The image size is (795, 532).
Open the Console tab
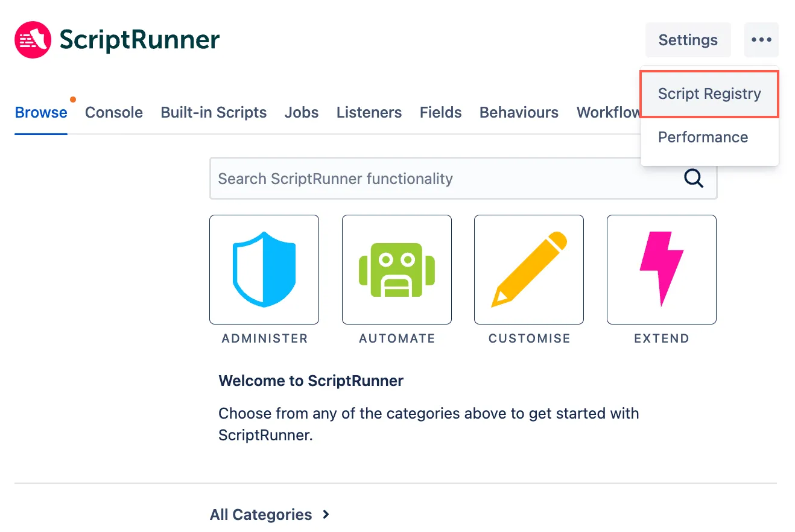[114, 113]
